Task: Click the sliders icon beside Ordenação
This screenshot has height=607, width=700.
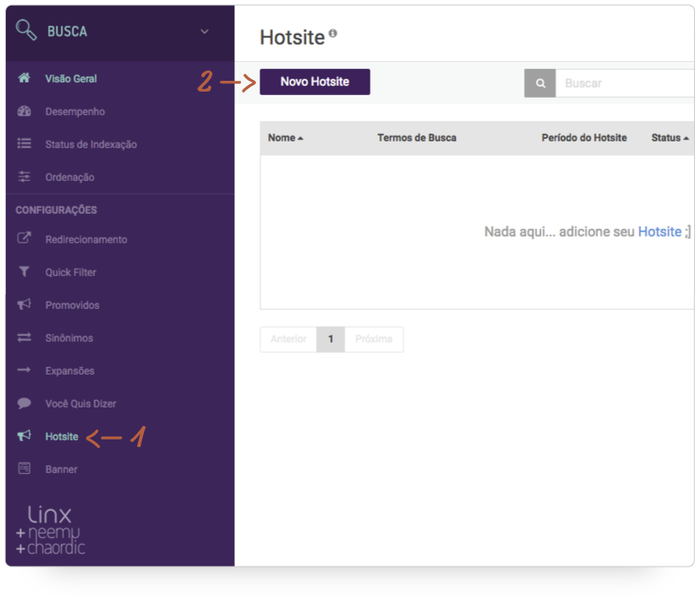Action: pyautogui.click(x=24, y=177)
